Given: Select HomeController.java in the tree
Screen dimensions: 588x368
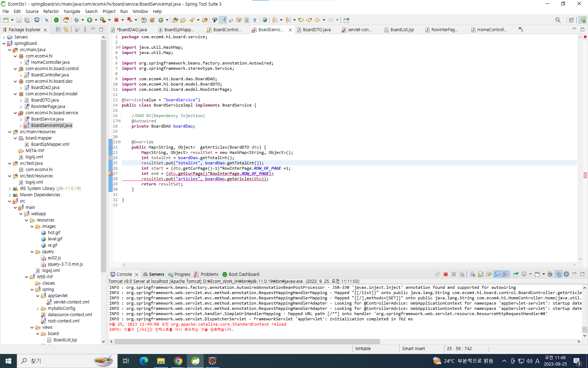Looking at the screenshot, I should pyautogui.click(x=50, y=62).
